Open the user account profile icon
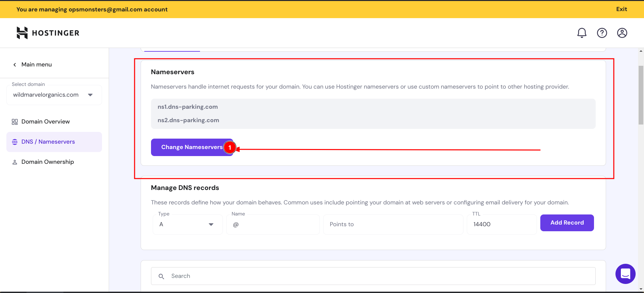 coord(622,33)
